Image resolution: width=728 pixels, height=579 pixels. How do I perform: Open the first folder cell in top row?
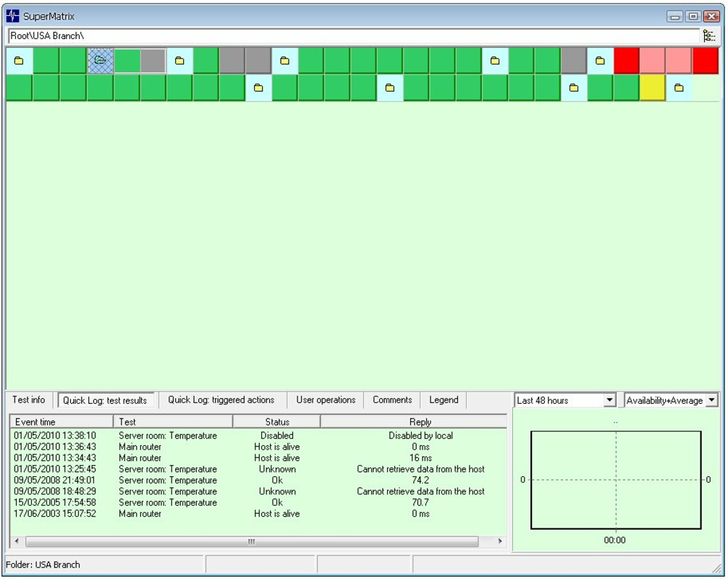(19, 61)
